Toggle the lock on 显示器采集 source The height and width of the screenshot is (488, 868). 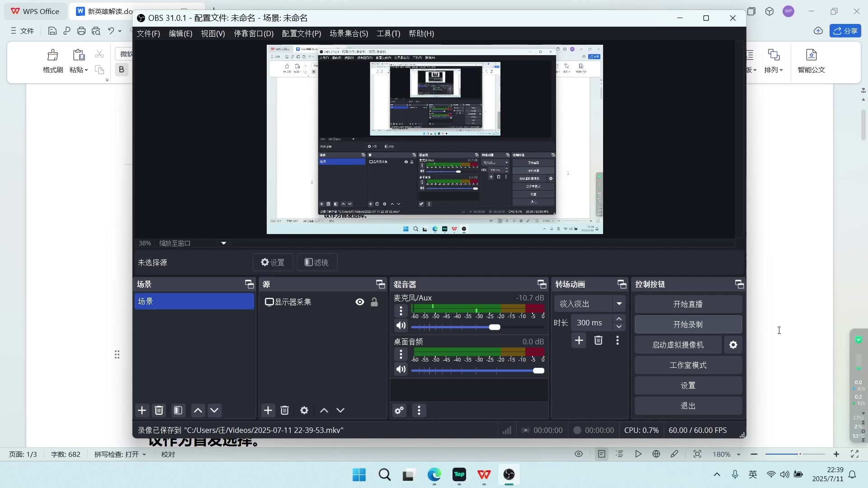tap(374, 302)
